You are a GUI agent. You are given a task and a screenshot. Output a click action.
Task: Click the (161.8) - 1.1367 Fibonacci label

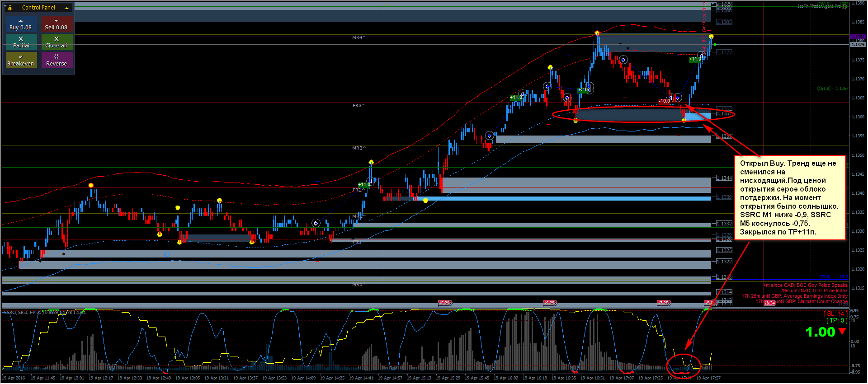[833, 89]
